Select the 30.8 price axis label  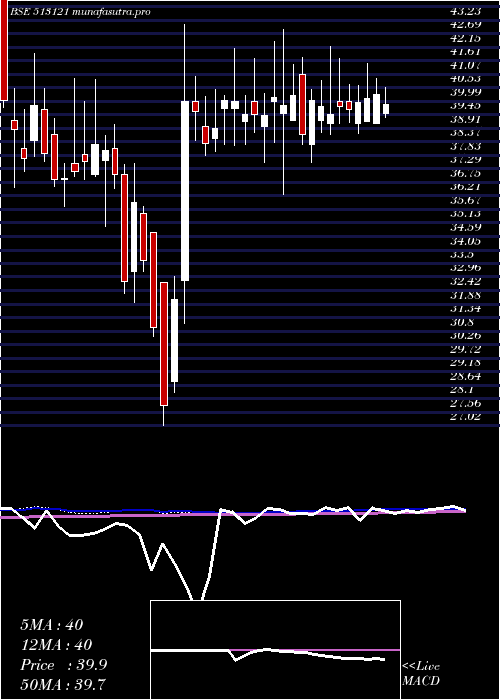461,322
